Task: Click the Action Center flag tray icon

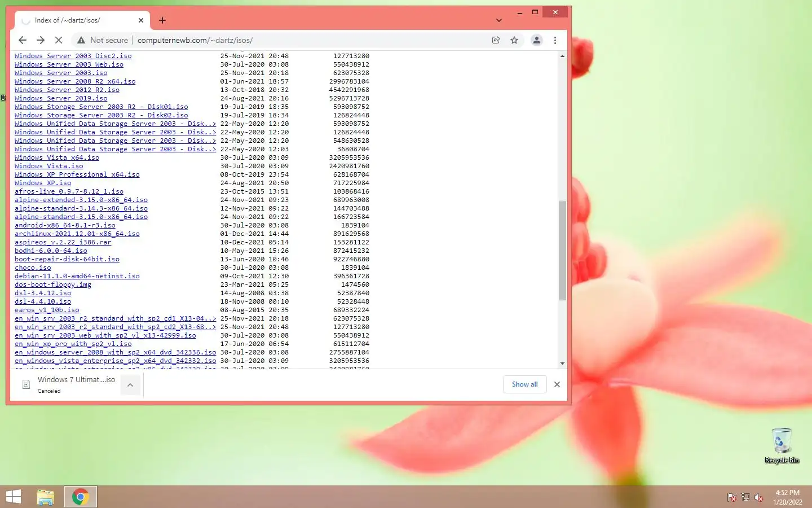Action: (x=732, y=497)
